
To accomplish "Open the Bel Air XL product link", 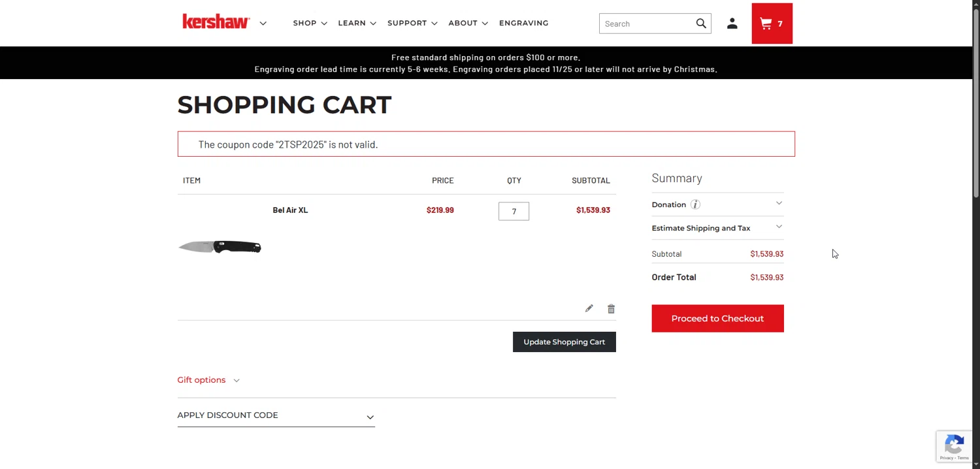I will (290, 210).
